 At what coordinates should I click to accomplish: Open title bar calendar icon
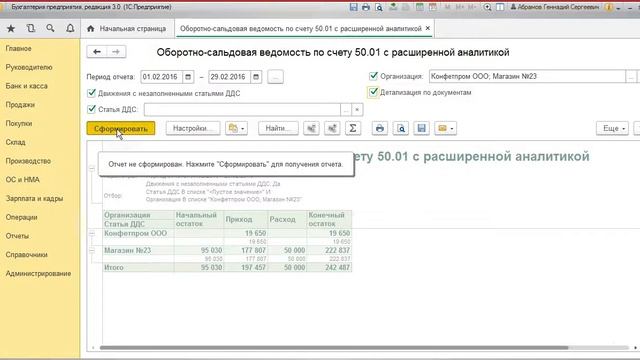coord(433,7)
